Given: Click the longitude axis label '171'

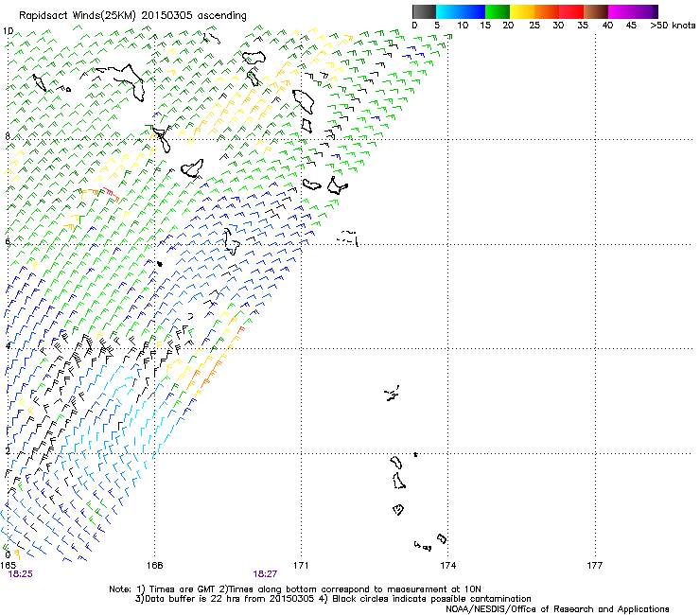Looking at the screenshot, I should pyautogui.click(x=301, y=566).
